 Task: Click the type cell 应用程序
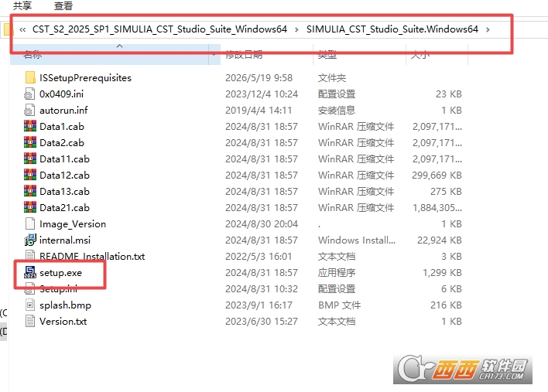pos(337,273)
